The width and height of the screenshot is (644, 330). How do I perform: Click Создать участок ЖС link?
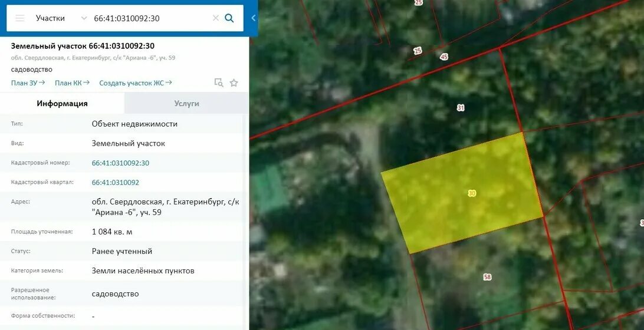click(x=136, y=83)
